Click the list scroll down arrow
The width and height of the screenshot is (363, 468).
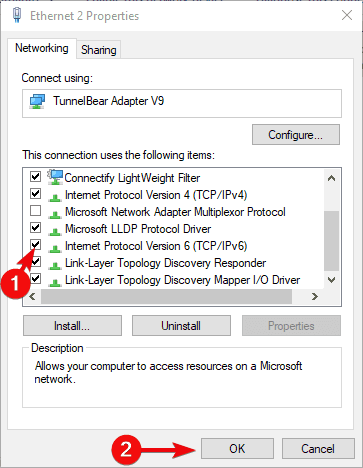(x=331, y=280)
